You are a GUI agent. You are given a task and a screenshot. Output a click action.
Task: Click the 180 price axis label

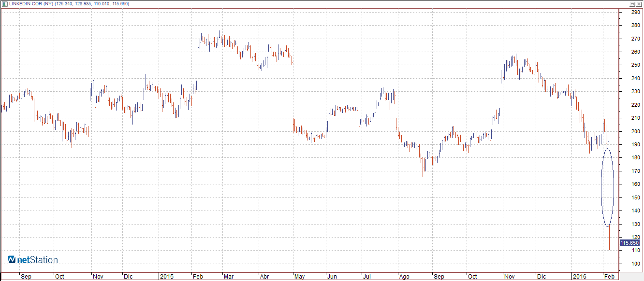point(635,157)
